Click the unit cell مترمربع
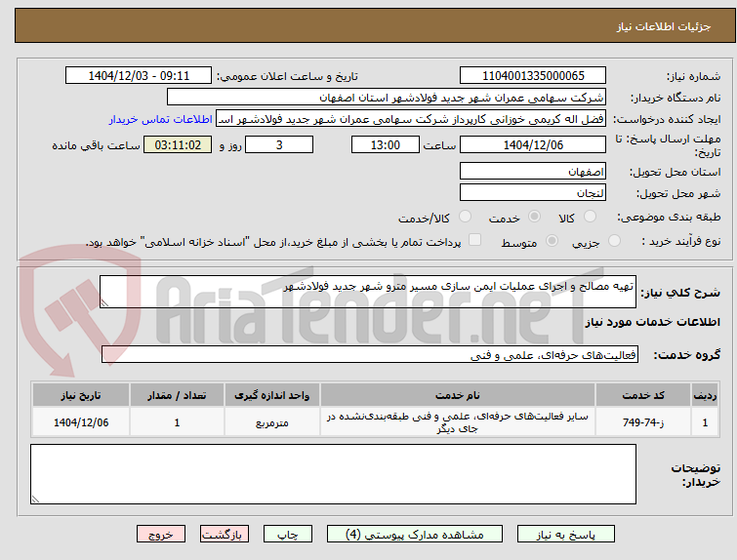This screenshot has height=560, width=737. point(272,422)
